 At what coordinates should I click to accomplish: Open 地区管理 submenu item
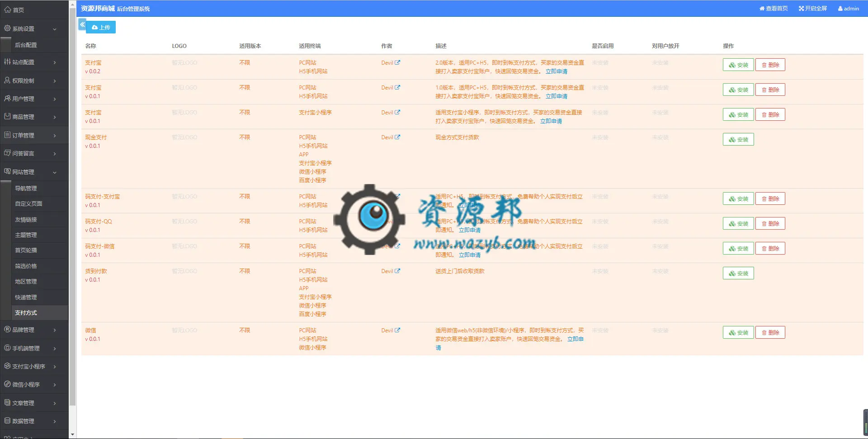pyautogui.click(x=40, y=281)
